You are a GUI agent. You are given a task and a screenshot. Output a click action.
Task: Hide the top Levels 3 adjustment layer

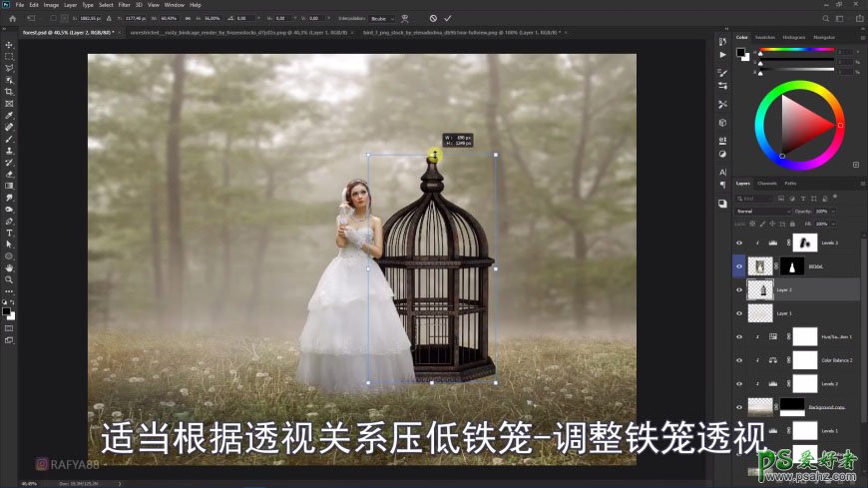click(x=739, y=243)
